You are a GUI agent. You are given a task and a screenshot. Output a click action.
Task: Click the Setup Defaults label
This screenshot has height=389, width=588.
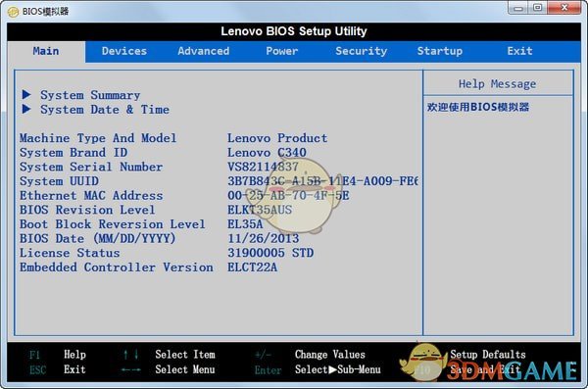(487, 355)
